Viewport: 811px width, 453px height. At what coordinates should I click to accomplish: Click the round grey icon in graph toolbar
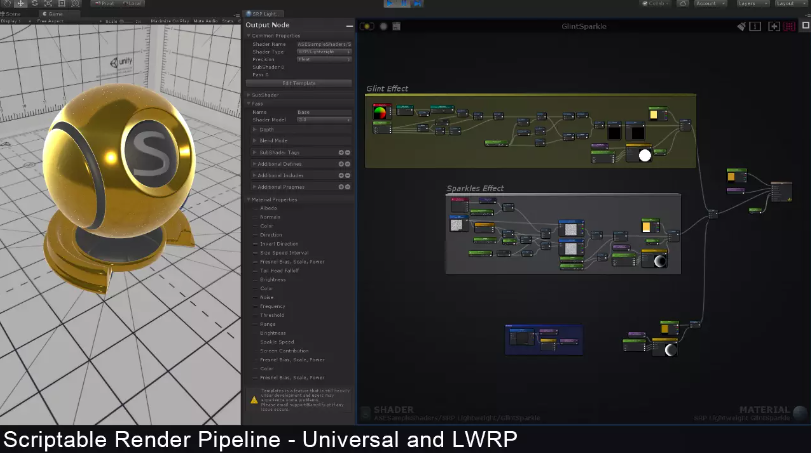pyautogui.click(x=383, y=26)
